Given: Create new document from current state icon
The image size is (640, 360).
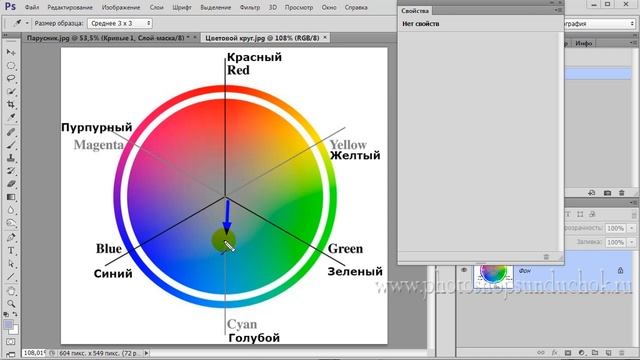Looking at the screenshot, I should tap(592, 193).
